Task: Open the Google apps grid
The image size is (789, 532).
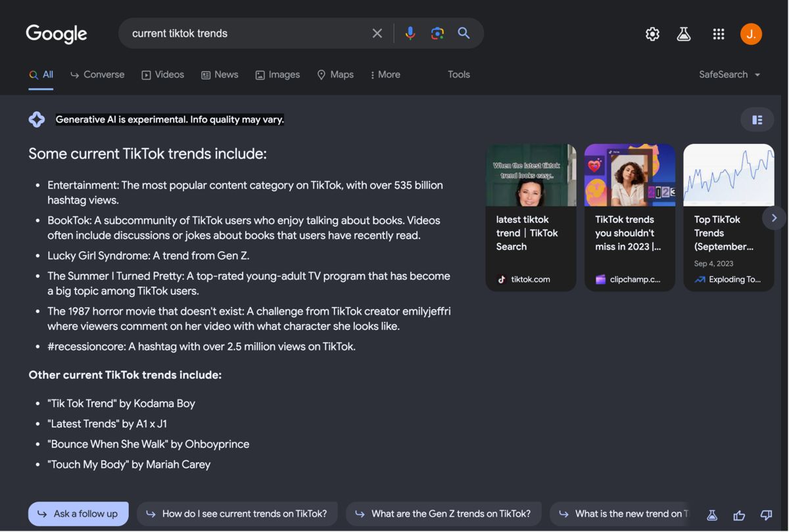Action: tap(719, 34)
